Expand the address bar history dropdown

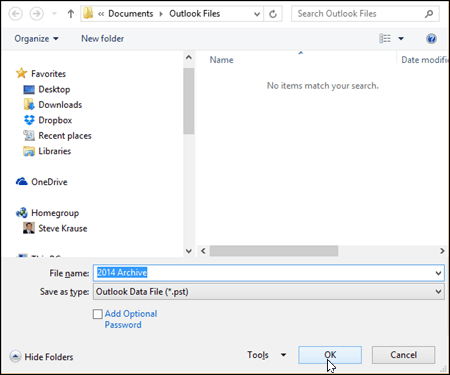[x=257, y=14]
